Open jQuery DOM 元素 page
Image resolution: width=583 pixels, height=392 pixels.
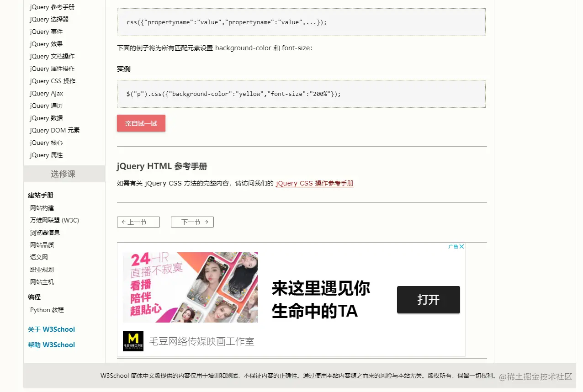coord(55,130)
